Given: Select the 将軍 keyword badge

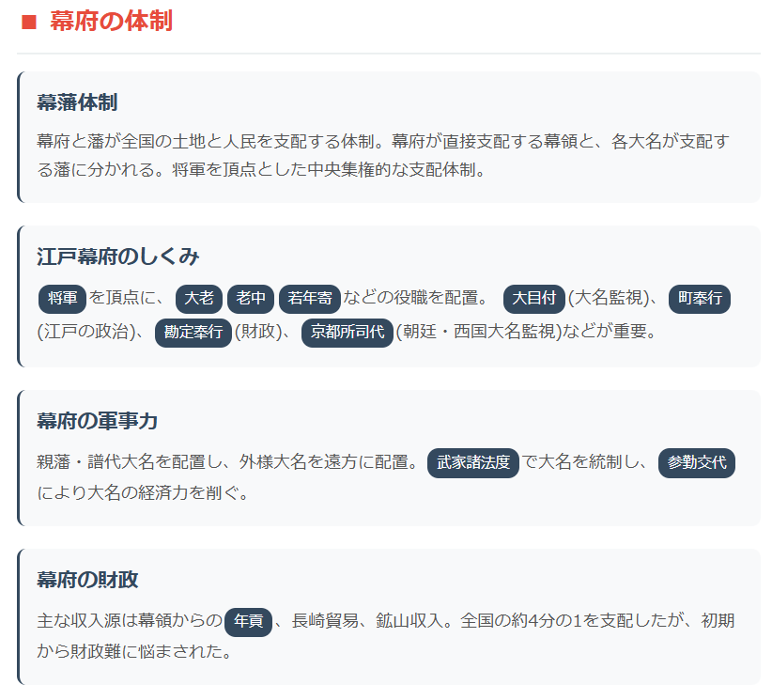Looking at the screenshot, I should coord(62,299).
